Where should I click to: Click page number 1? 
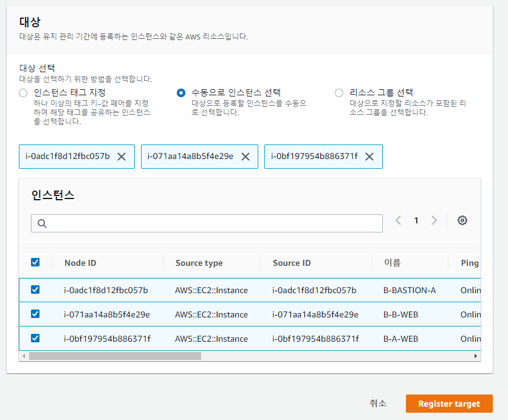pyautogui.click(x=416, y=220)
